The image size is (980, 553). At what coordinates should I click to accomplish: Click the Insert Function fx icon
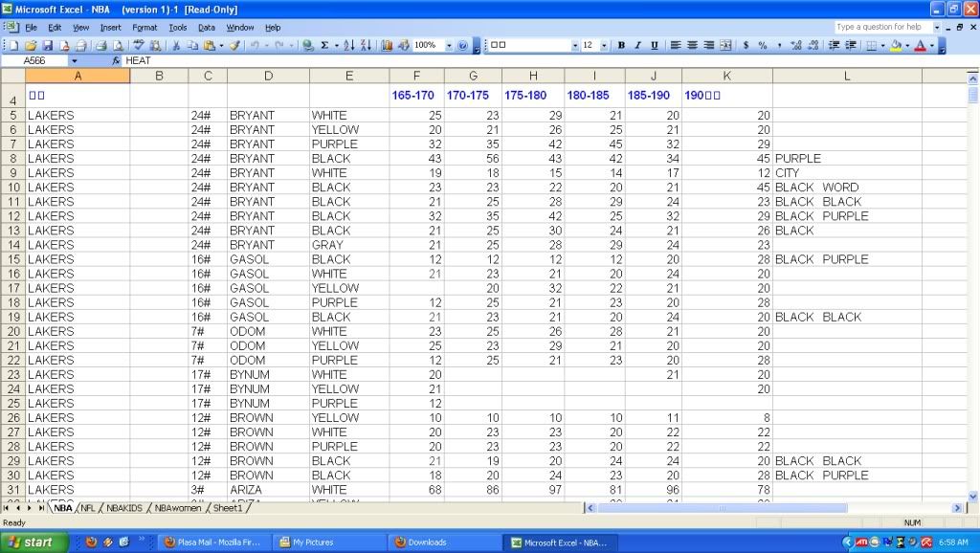point(116,60)
